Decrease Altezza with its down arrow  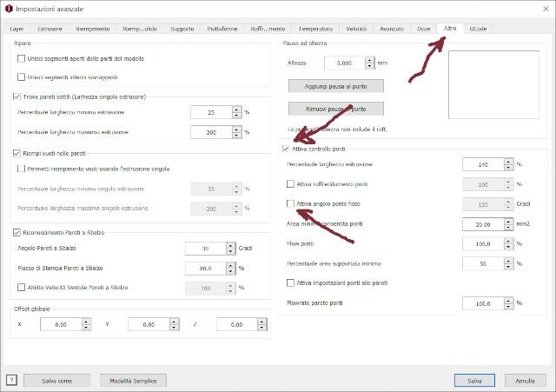pyautogui.click(x=370, y=66)
